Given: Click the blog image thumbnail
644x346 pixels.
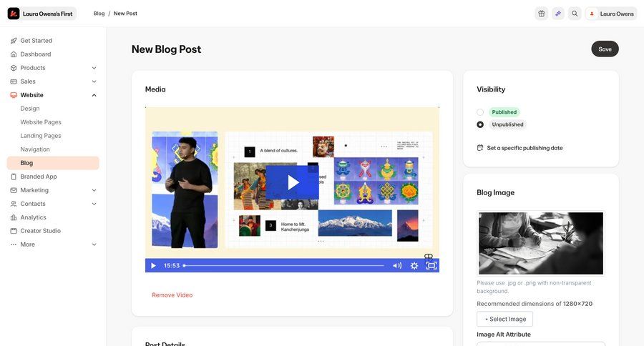Looking at the screenshot, I should click(541, 243).
